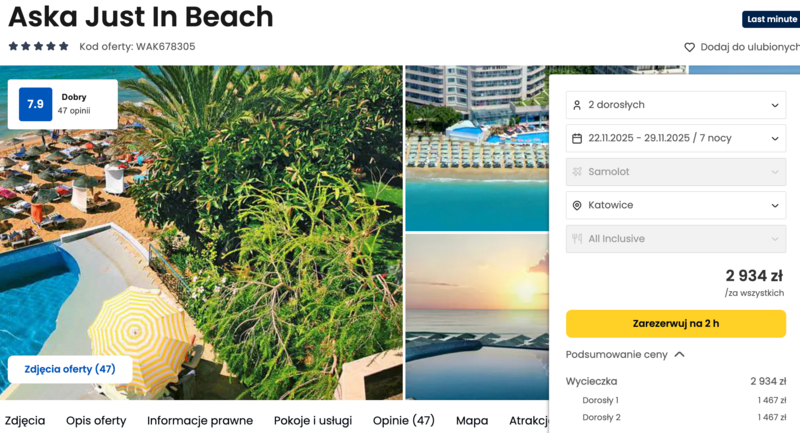800x433 pixels.
Task: Open the 2 dorosłych travelers dropdown
Action: coord(675,105)
